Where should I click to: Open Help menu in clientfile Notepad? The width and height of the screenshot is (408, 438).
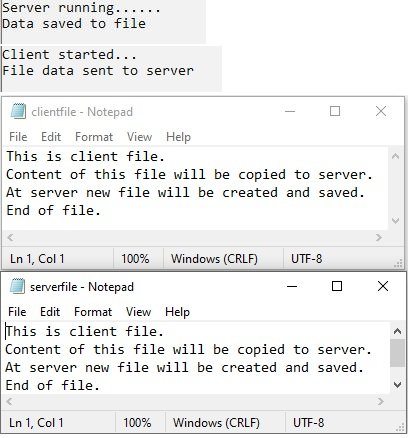click(178, 137)
